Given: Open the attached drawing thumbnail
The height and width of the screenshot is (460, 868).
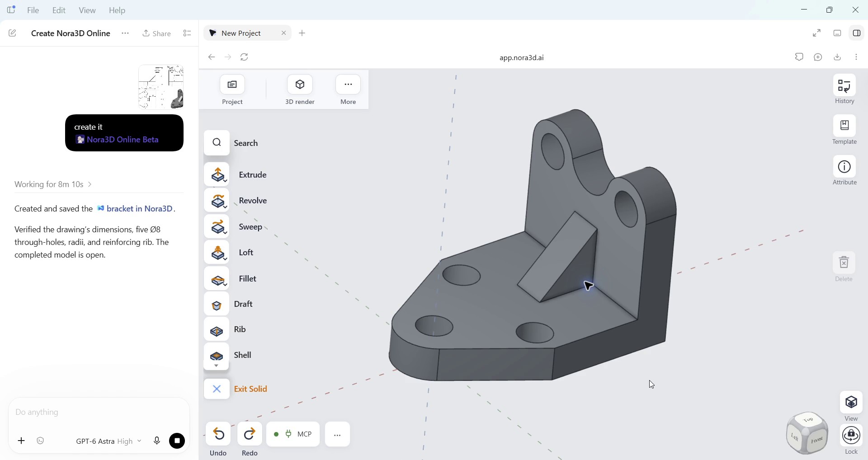Looking at the screenshot, I should click(x=161, y=87).
